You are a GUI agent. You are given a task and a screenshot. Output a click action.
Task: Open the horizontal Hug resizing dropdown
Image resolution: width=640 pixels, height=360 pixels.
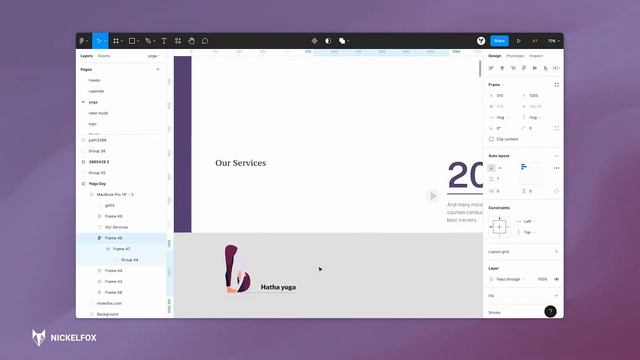[501, 118]
